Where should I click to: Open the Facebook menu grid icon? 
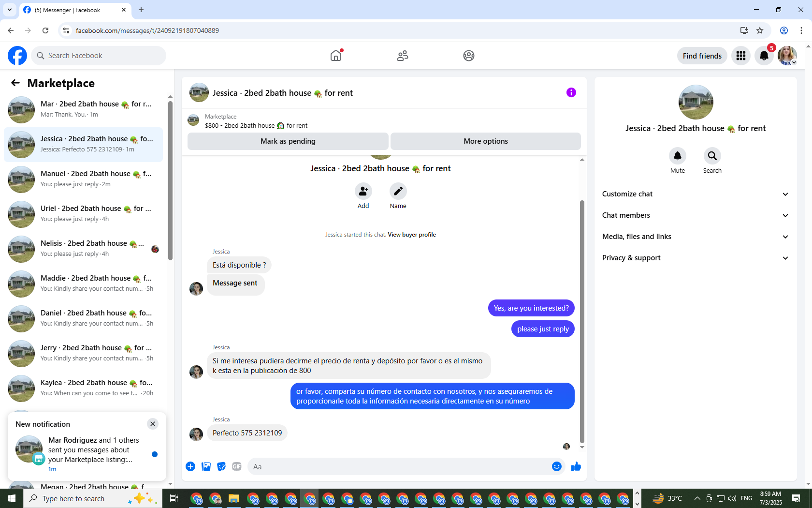741,56
